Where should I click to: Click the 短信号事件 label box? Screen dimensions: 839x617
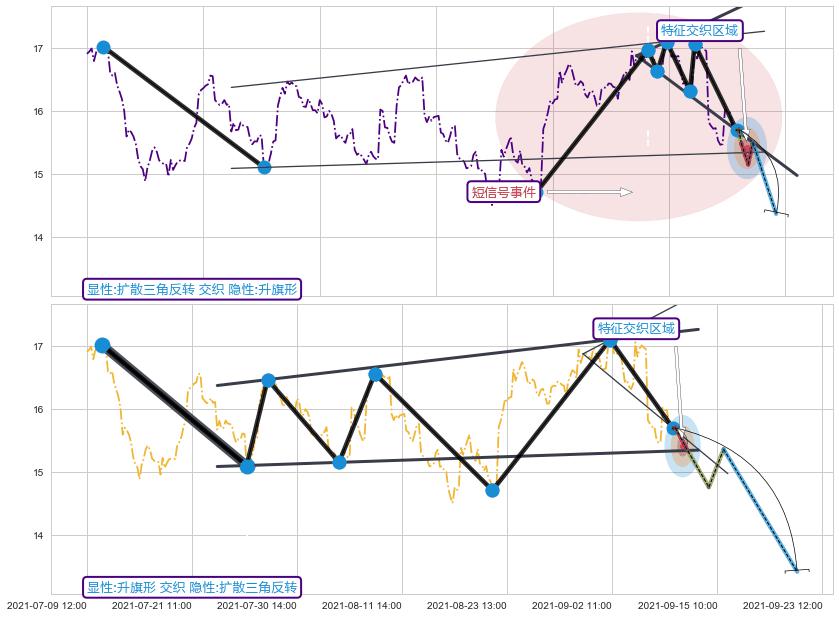point(504,191)
